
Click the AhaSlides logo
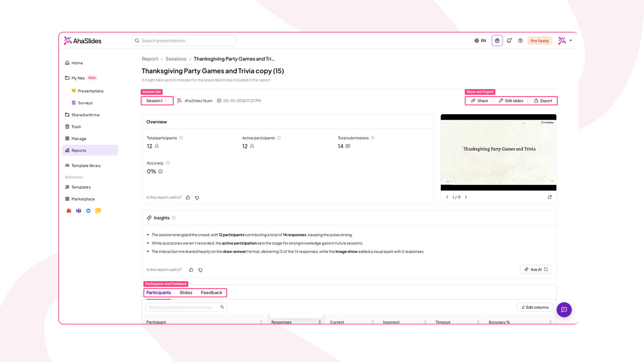coord(83,41)
